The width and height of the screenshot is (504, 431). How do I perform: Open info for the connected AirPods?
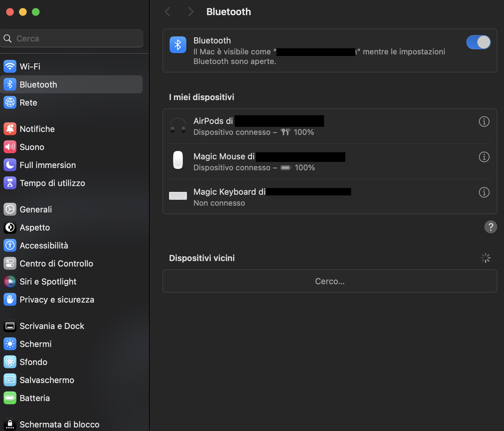(484, 122)
